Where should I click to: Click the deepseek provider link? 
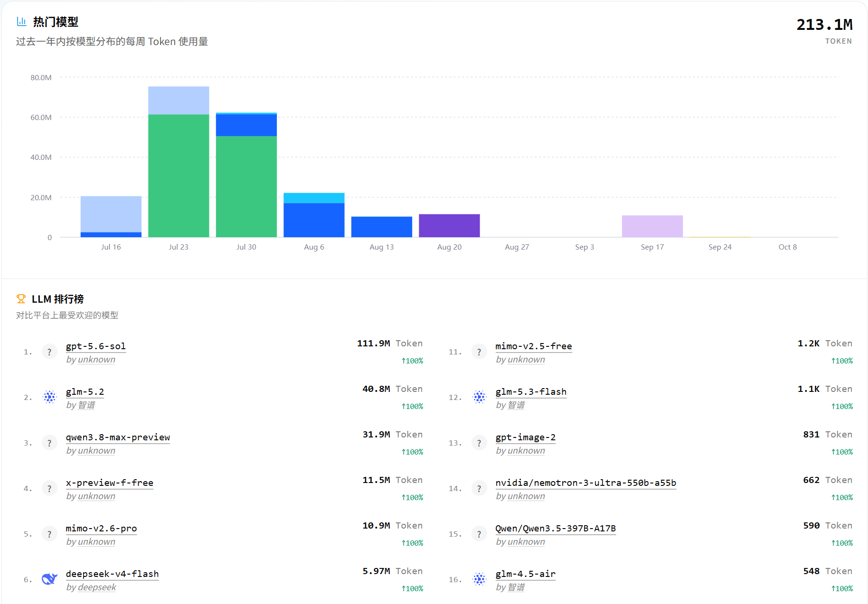pyautogui.click(x=97, y=587)
